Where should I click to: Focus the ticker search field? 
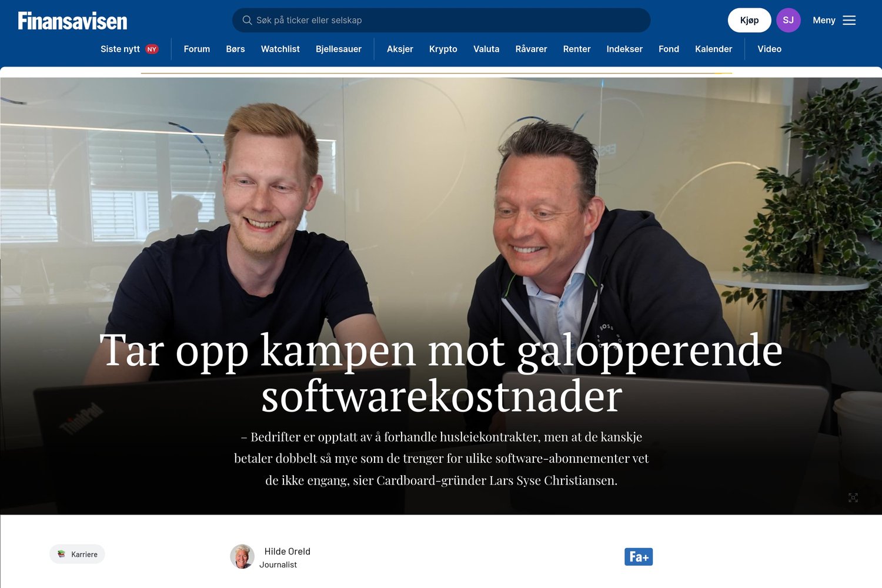[x=441, y=20]
